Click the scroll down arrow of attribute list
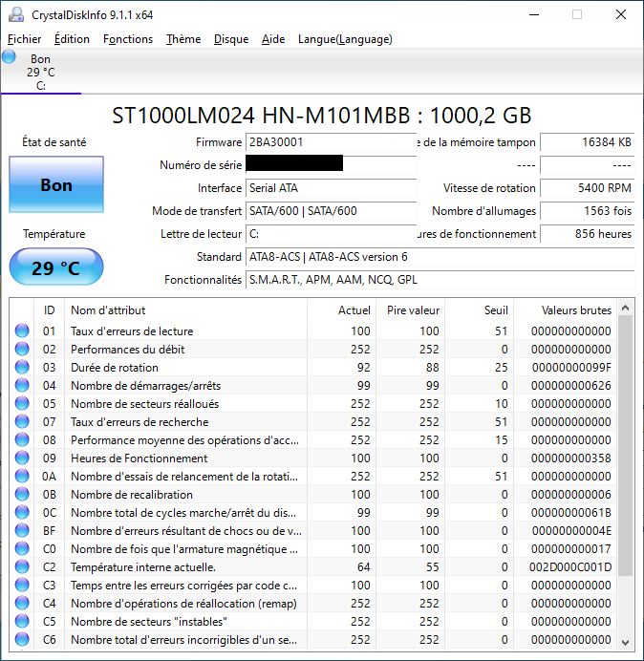Image resolution: width=644 pixels, height=661 pixels. [626, 642]
